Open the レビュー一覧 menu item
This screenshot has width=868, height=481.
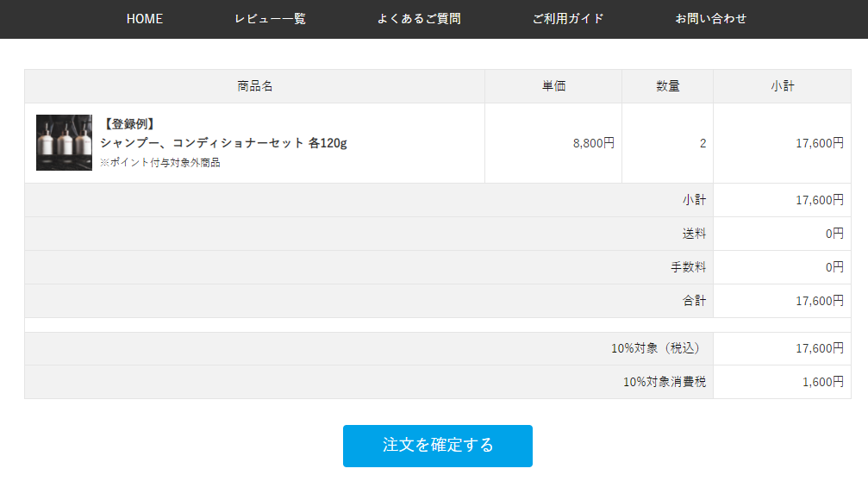[270, 19]
